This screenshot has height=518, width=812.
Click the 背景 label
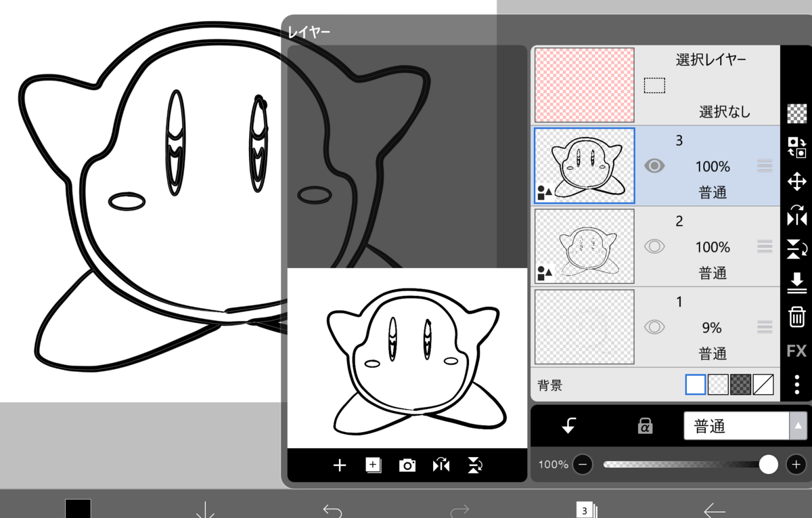pyautogui.click(x=549, y=385)
